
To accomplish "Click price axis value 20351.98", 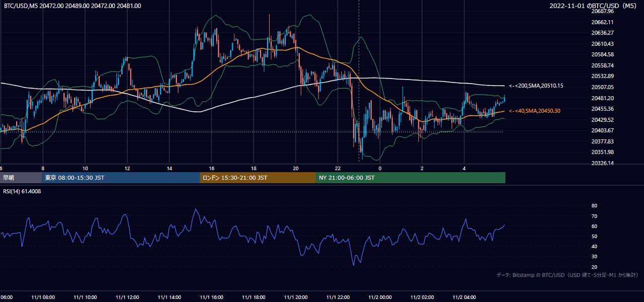I will click(x=603, y=152).
